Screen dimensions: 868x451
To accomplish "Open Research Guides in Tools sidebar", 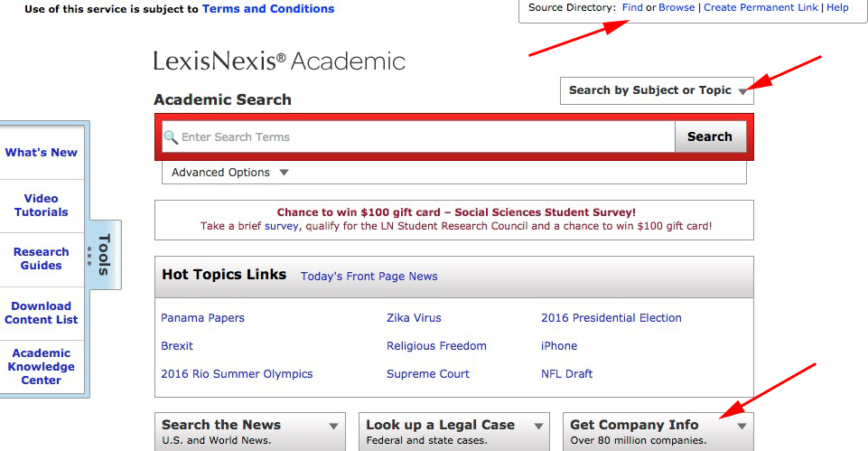I will point(41,258).
